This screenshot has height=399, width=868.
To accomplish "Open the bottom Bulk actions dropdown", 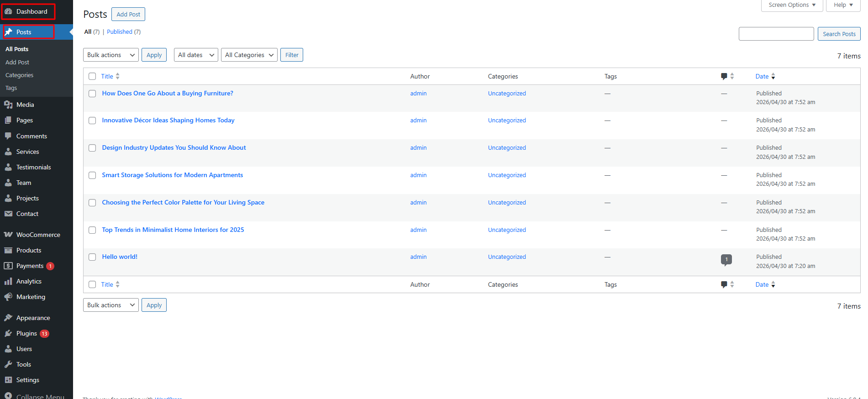I will point(111,305).
